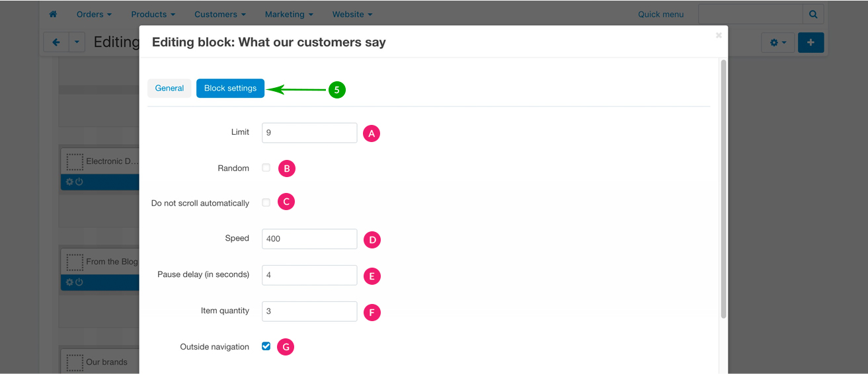Click the search magnifier icon button
Screen dimensions: 868x374
[813, 14]
